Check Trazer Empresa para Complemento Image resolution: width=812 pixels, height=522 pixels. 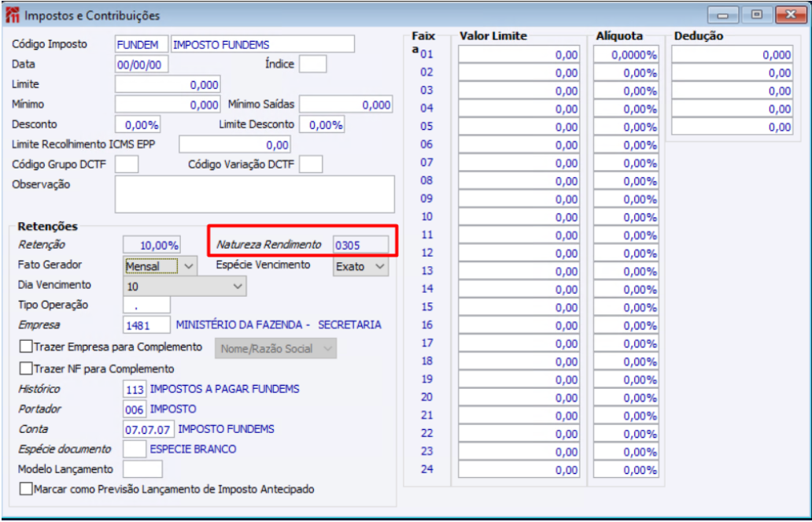click(26, 346)
